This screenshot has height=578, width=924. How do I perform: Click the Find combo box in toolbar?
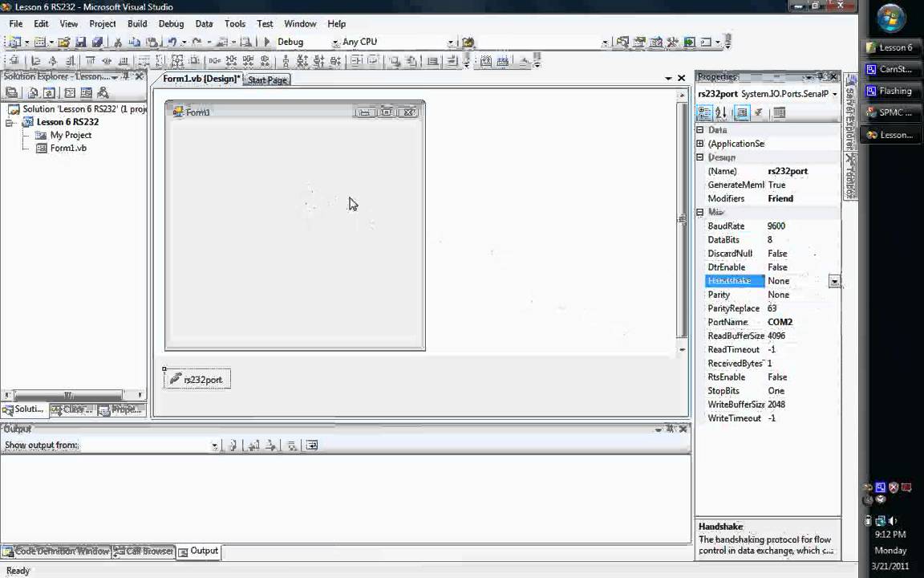[x=542, y=42]
